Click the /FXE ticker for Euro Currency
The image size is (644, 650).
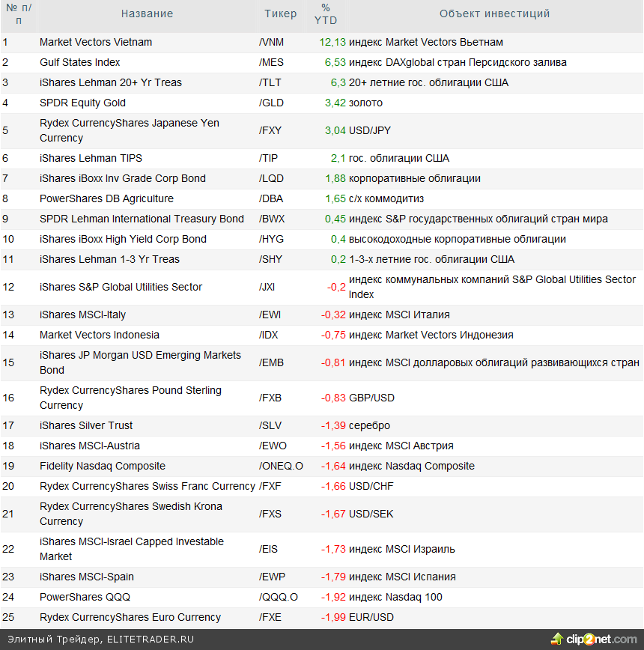tap(270, 617)
